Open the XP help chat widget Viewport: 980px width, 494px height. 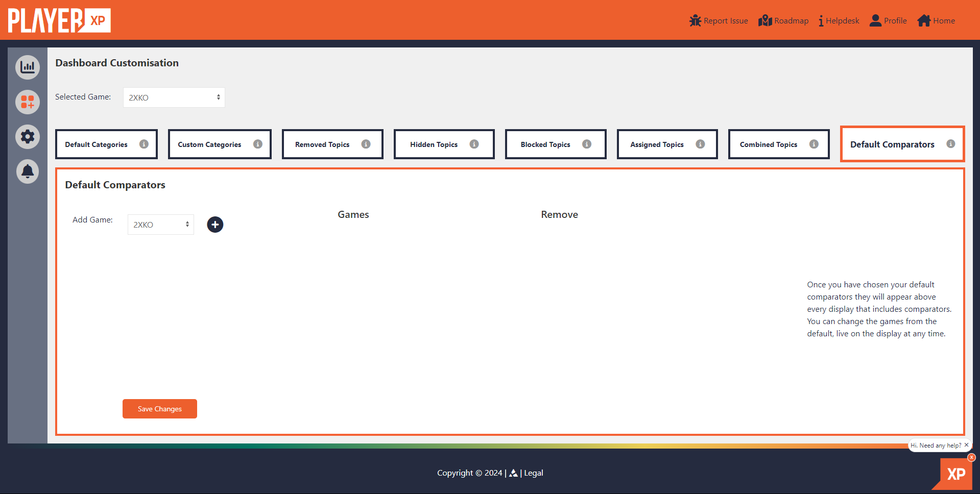point(954,474)
